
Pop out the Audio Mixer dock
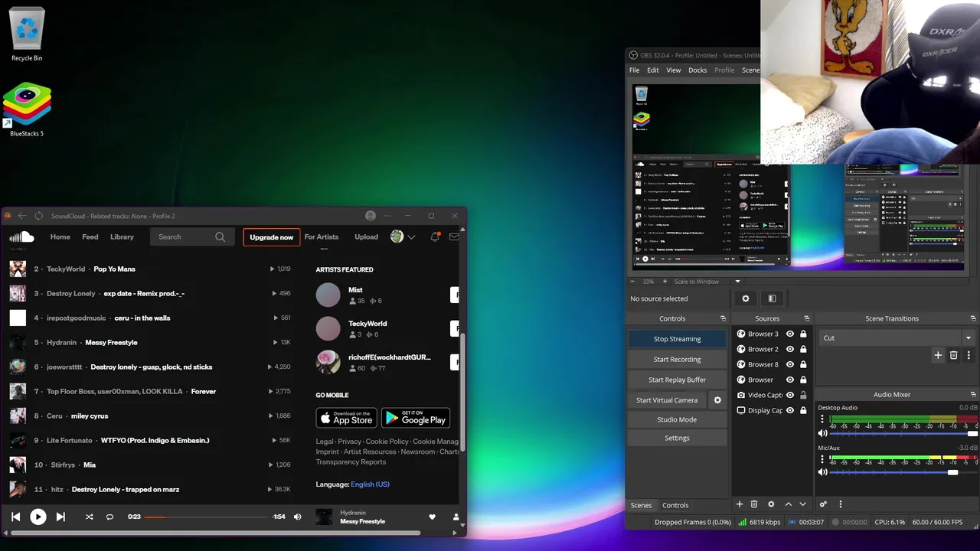(x=973, y=394)
